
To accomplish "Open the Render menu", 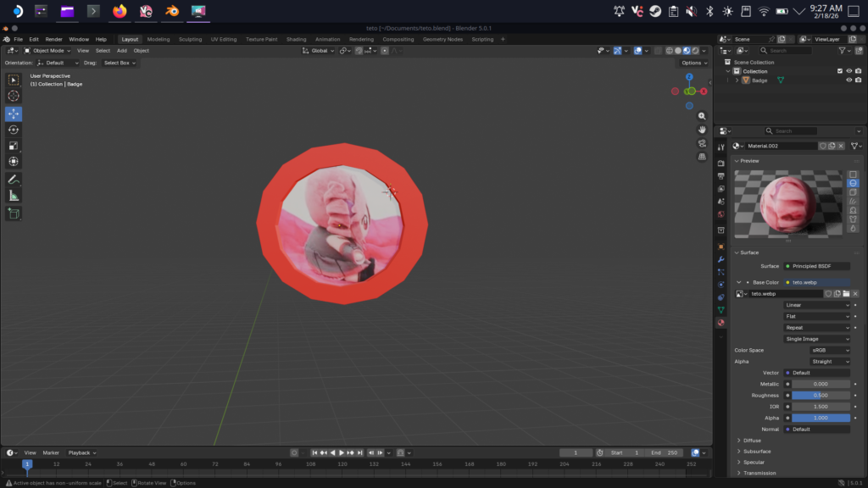I will (x=53, y=39).
